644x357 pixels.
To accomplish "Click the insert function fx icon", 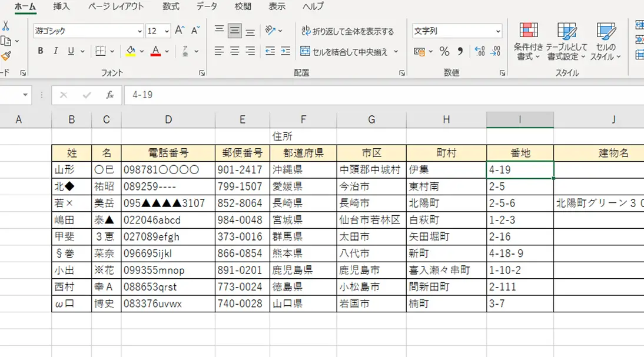I will point(109,95).
